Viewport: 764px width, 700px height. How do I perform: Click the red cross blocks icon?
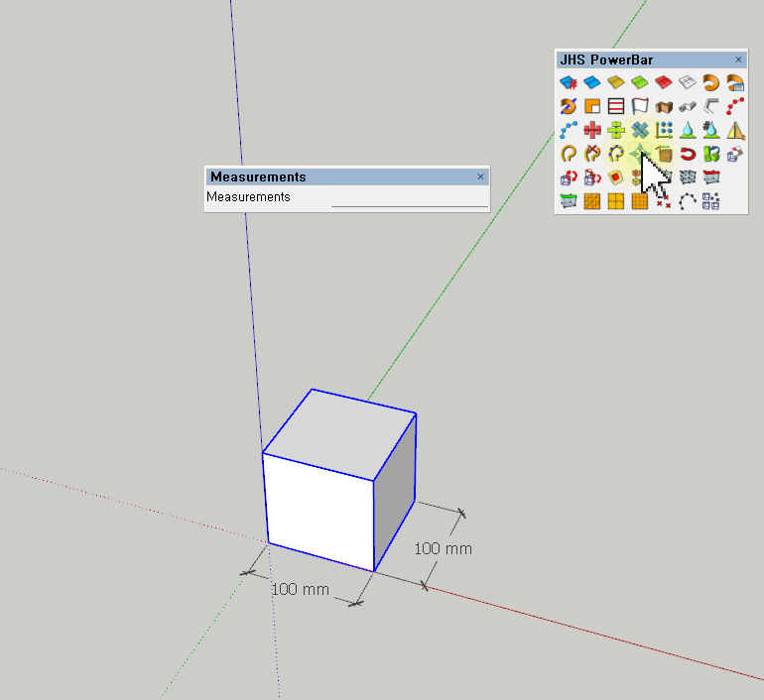tap(592, 130)
